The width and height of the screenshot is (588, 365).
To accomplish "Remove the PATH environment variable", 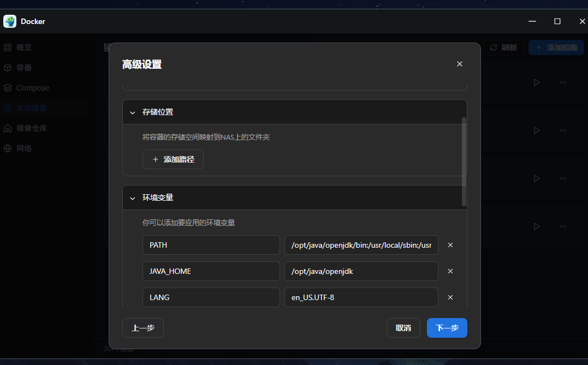I will pyautogui.click(x=450, y=245).
